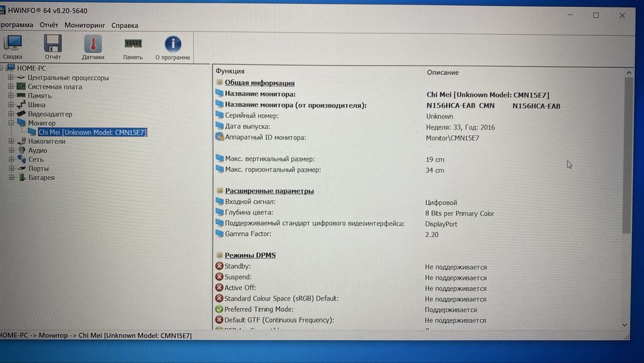Click the Глубина цвета row label
Image resolution: width=644 pixels, height=363 pixels.
(249, 212)
